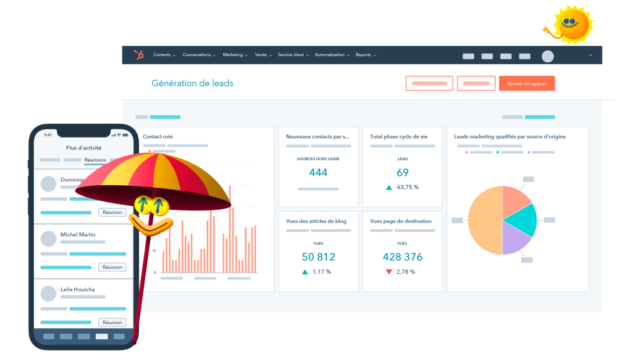Select the Réunions tab on phone
The width and height of the screenshot is (644, 353).
pos(96,160)
